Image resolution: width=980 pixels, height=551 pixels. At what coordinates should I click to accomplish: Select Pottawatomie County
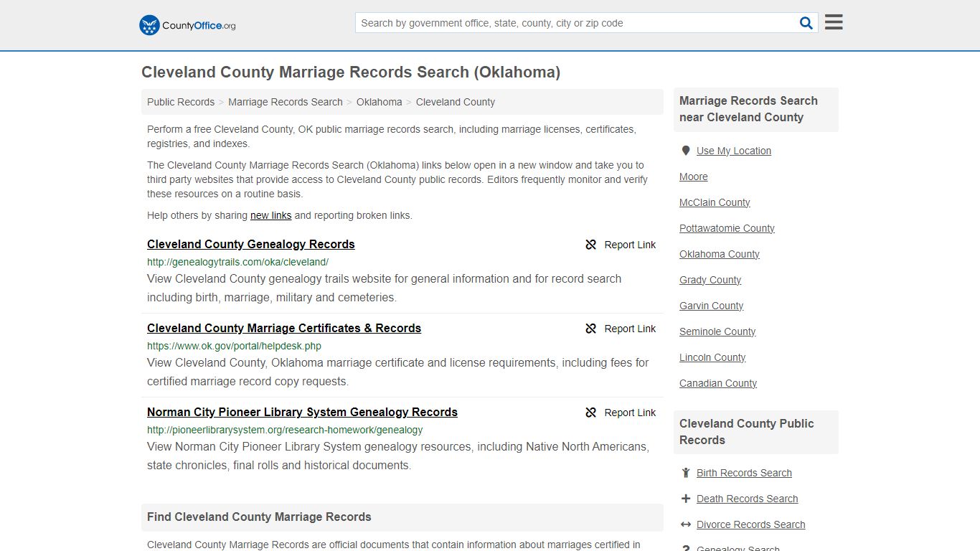(x=727, y=228)
